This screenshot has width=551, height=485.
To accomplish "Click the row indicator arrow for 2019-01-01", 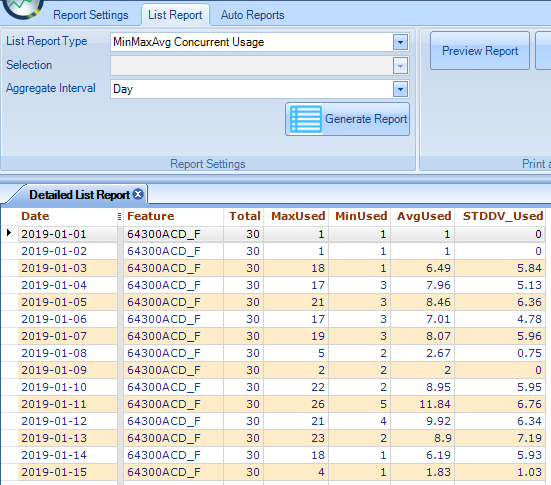I will [x=9, y=233].
